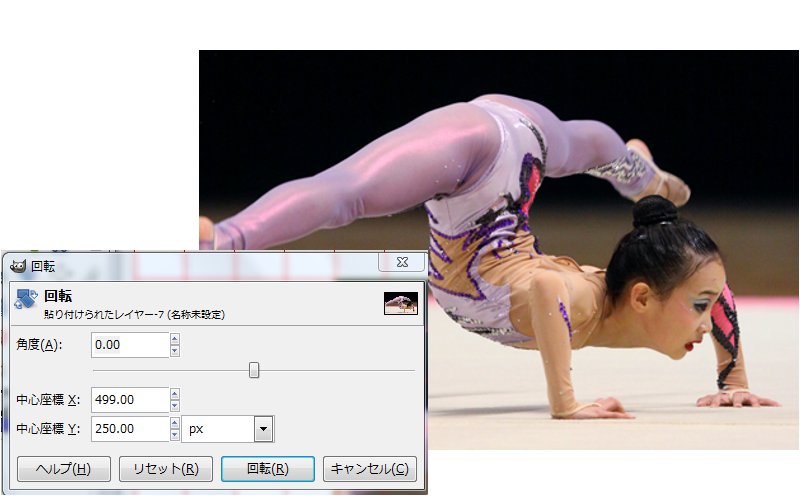Click the 中心座標 X input field
Image resolution: width=800 pixels, height=500 pixels.
[130, 399]
